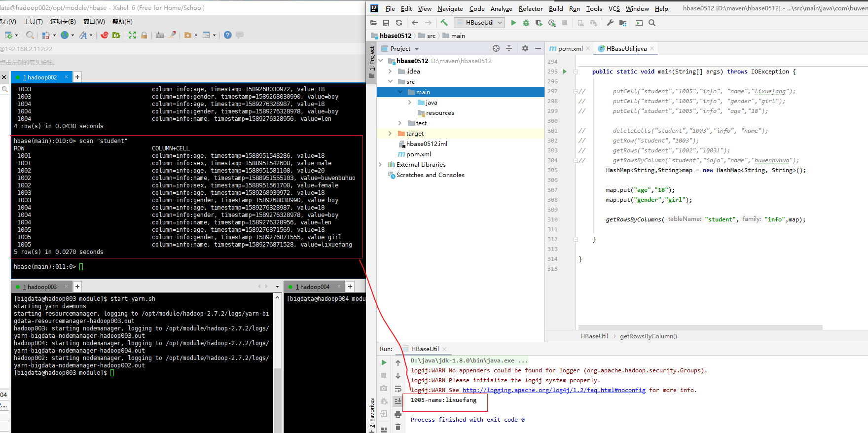The height and width of the screenshot is (433, 868).
Task: Toggle scroll to end in Run console
Action: point(398,401)
